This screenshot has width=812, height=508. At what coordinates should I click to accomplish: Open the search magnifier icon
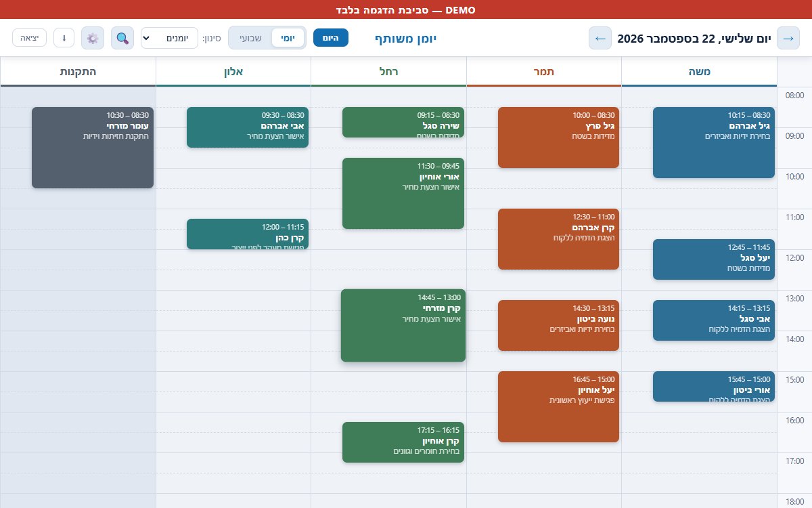pos(122,38)
